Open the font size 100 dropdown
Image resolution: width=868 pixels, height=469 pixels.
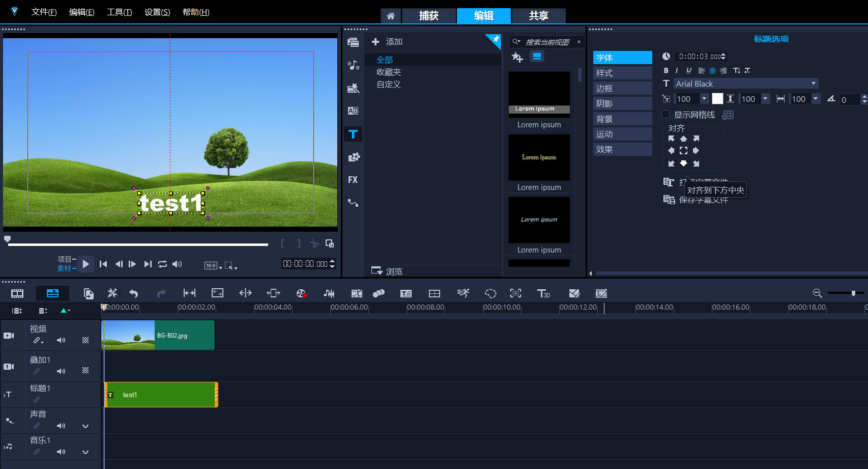704,99
